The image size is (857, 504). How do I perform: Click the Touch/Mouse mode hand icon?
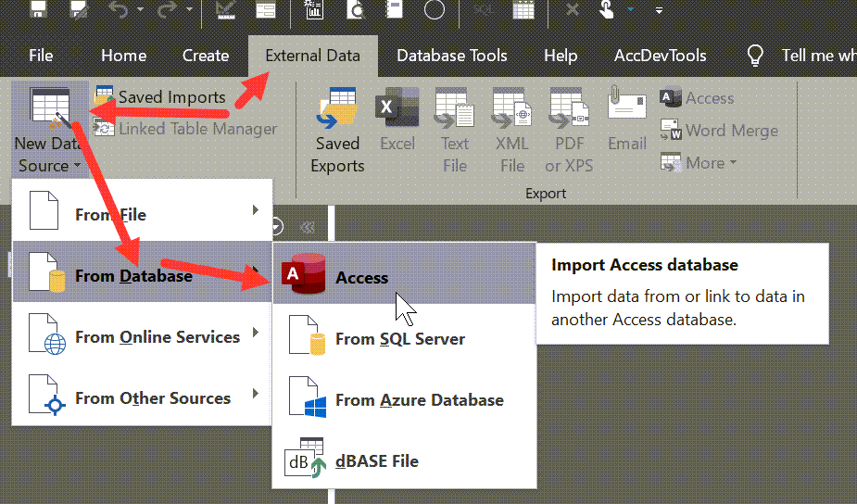607,9
